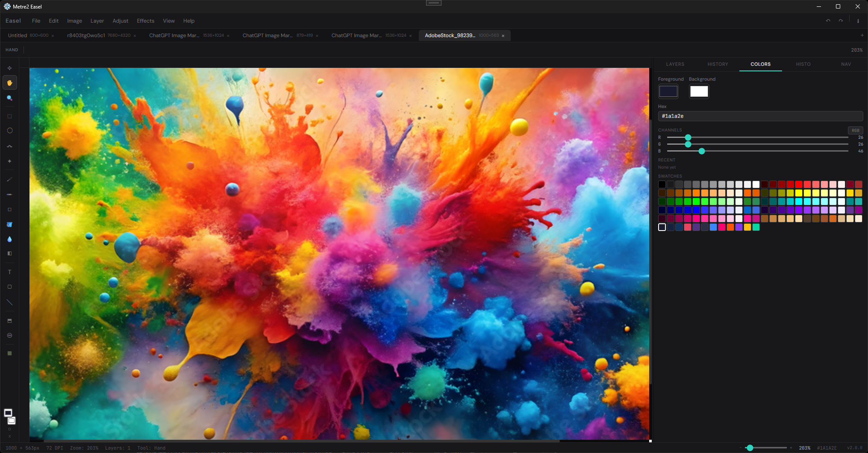Open the Effects menu
Viewport: 868px width, 453px height.
[145, 21]
